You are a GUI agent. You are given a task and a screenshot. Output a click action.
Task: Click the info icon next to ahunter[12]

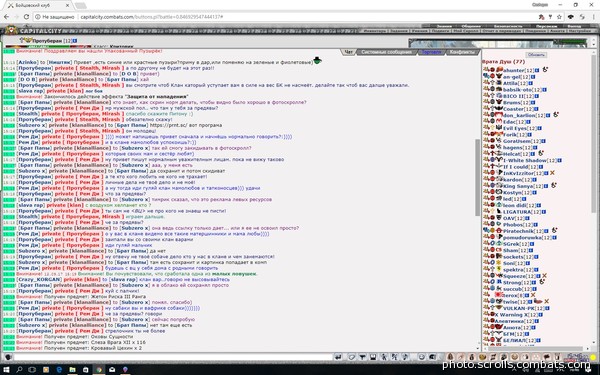point(537,70)
